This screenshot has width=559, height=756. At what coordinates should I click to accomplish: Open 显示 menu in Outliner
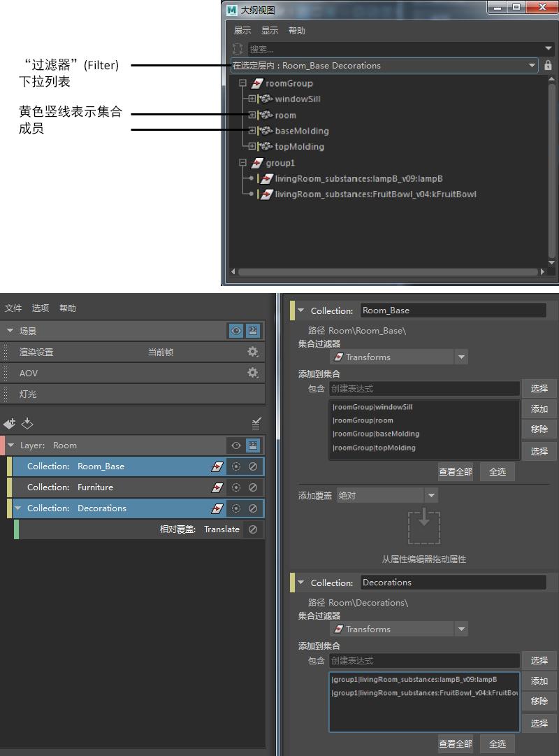(270, 30)
